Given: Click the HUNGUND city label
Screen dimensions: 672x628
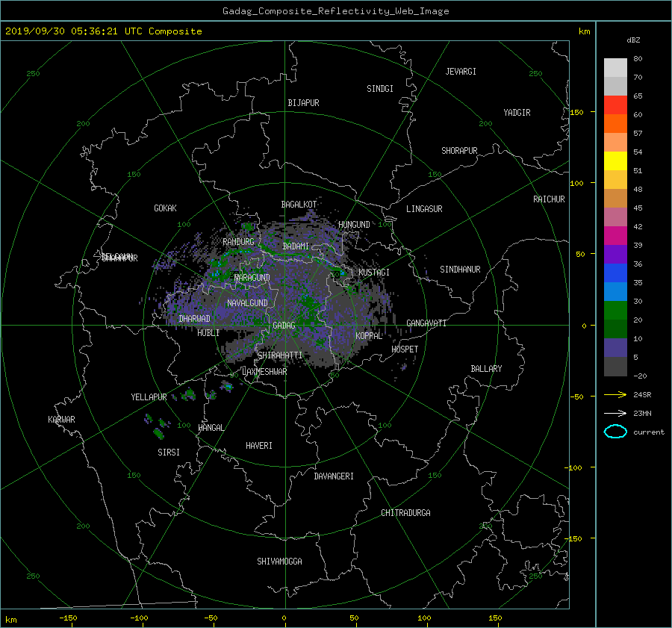Looking at the screenshot, I should tap(354, 225).
